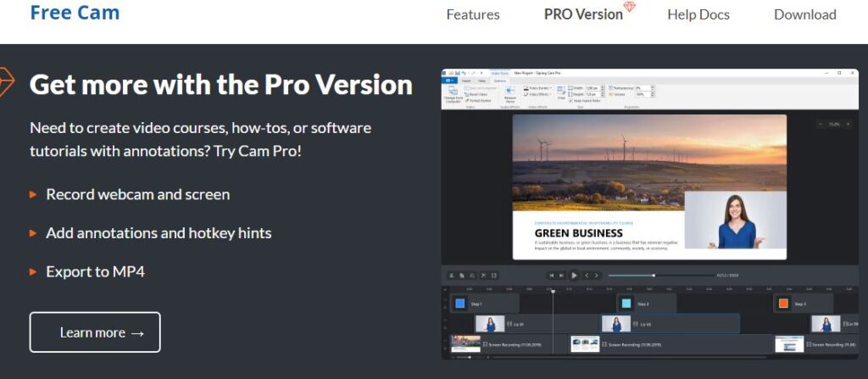The image size is (868, 379).
Task: Click the skip-to-end playback button
Action: point(561,276)
